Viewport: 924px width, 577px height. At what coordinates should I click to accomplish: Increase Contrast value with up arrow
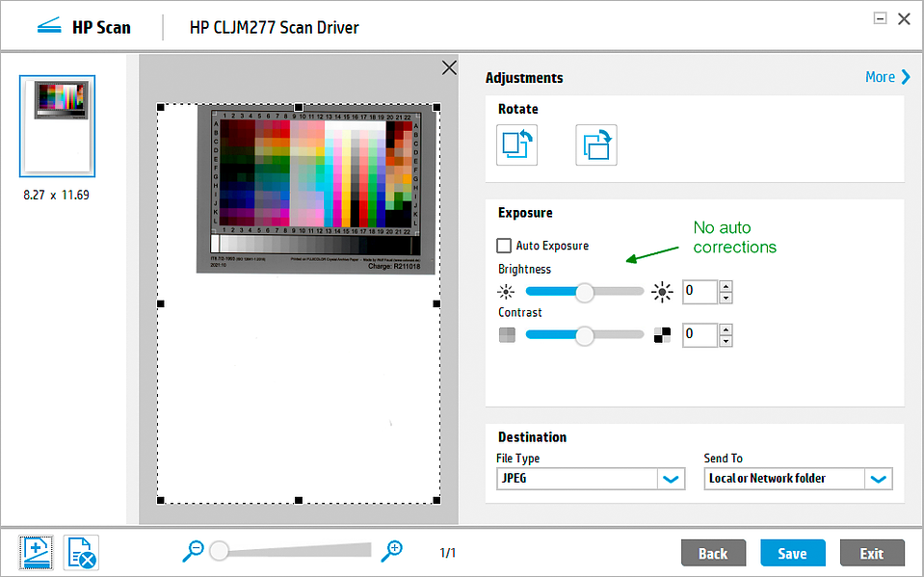(x=726, y=329)
